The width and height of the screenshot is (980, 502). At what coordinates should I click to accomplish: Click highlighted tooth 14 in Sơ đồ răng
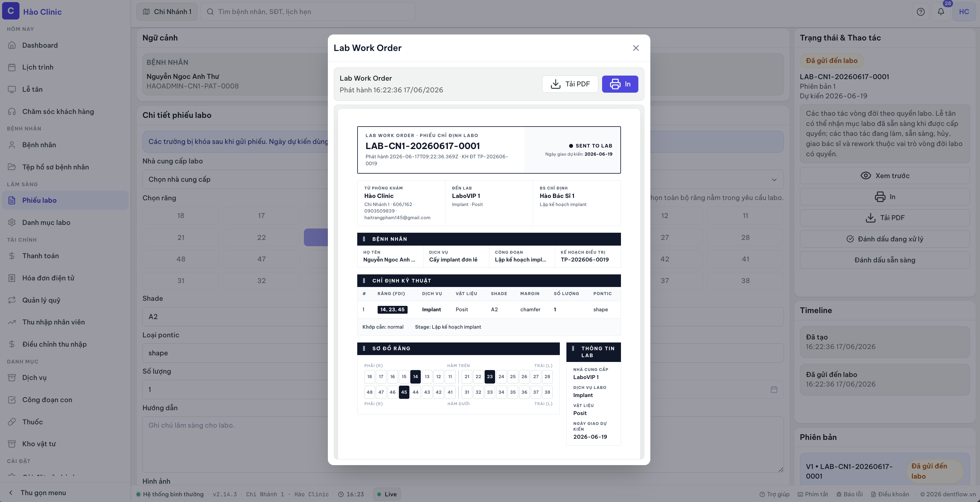415,377
